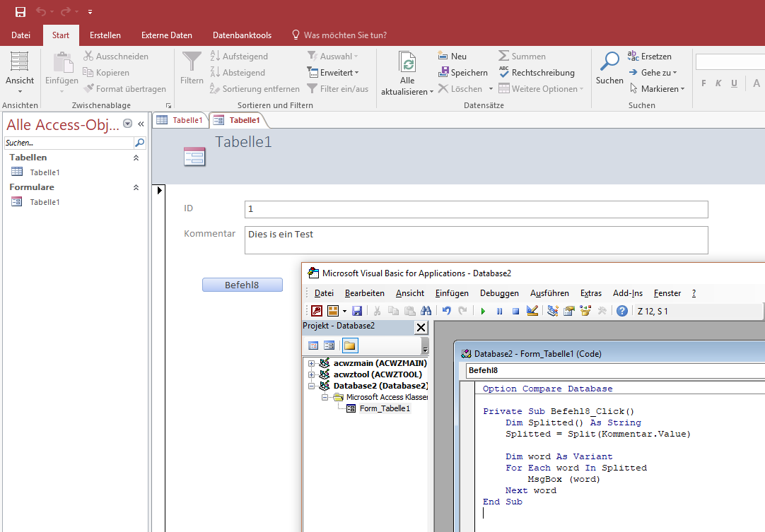Switch to the Externe Daten tab

(x=166, y=35)
